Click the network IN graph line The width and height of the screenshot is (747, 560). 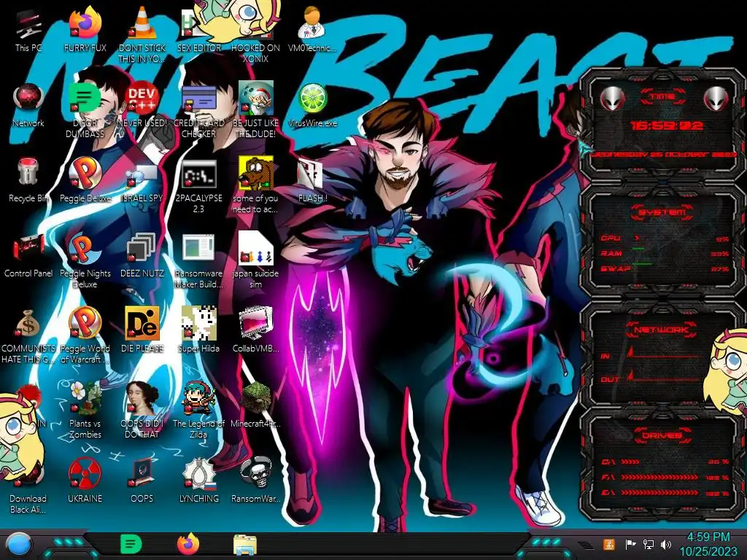(x=665, y=354)
